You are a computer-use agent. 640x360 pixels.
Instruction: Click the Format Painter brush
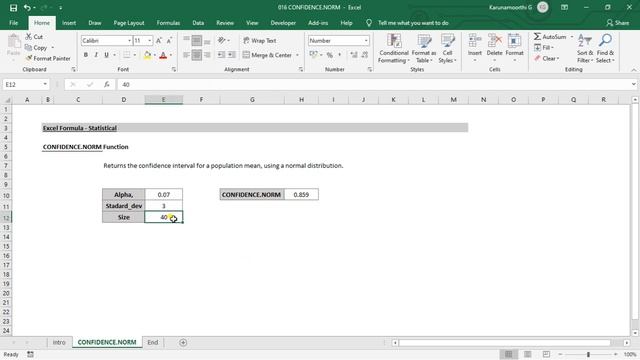[x=29, y=58]
